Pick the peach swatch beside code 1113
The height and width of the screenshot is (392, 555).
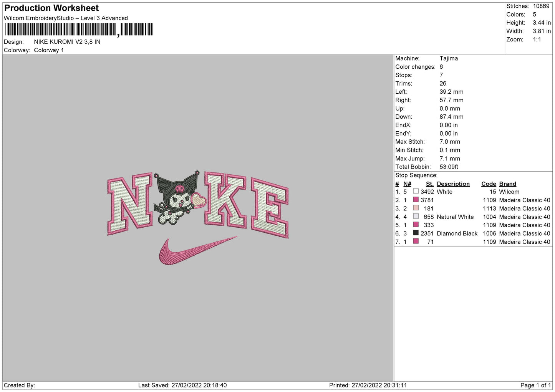pos(416,208)
